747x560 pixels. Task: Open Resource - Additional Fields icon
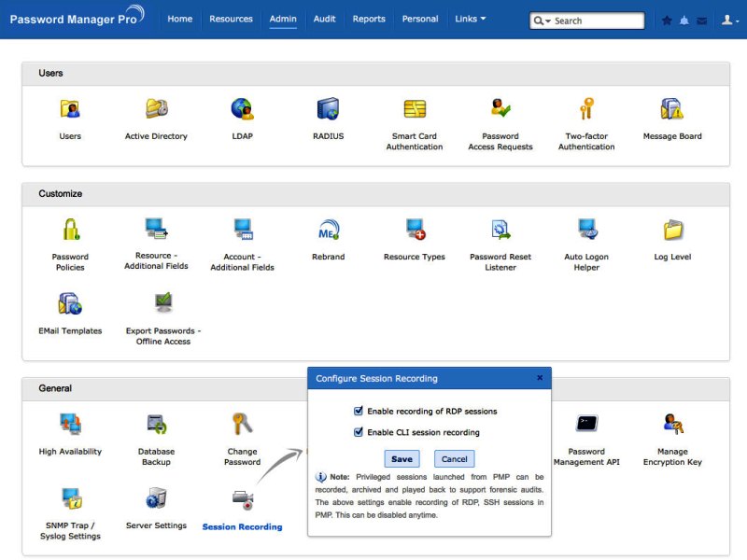[156, 229]
